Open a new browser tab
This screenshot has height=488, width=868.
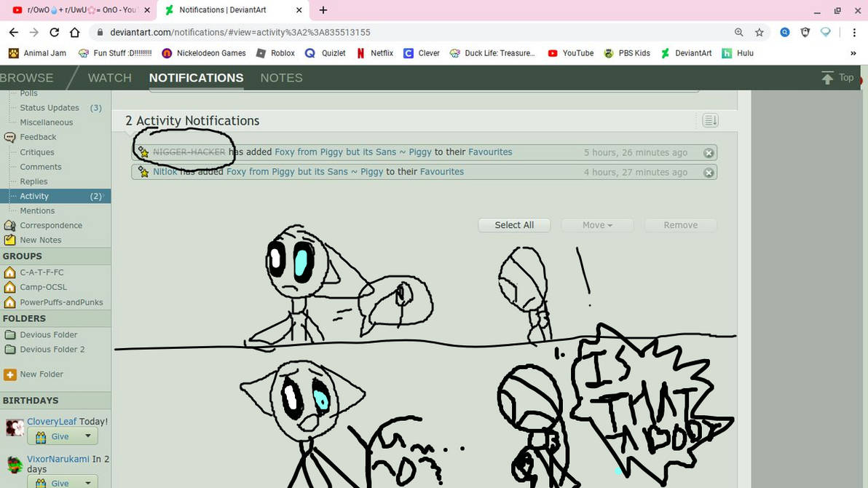[323, 10]
